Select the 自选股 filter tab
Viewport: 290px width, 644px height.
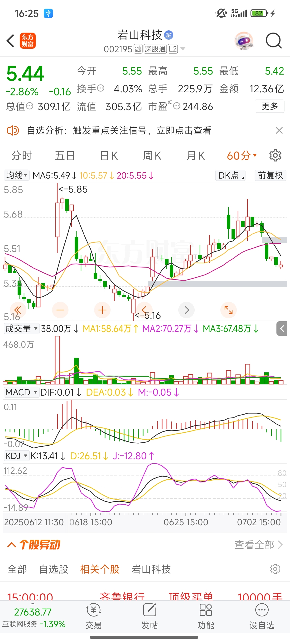[x=53, y=569]
